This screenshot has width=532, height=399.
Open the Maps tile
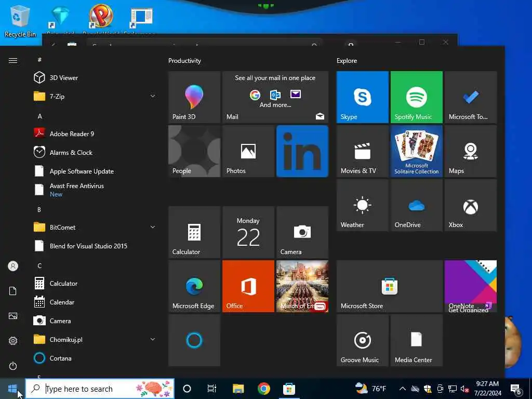point(471,151)
